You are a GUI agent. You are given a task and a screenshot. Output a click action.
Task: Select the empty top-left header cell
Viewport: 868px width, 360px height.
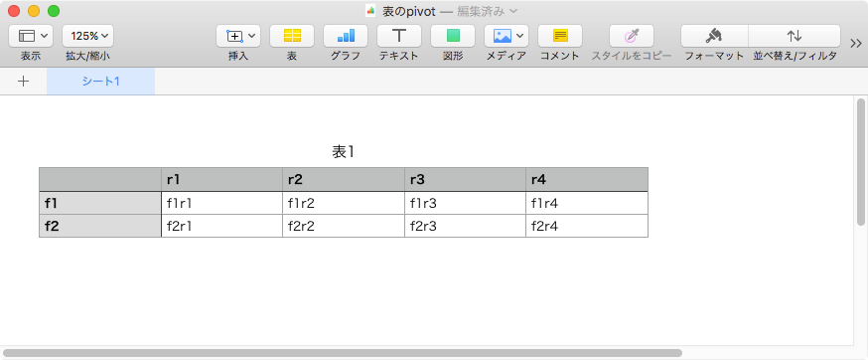click(x=100, y=179)
